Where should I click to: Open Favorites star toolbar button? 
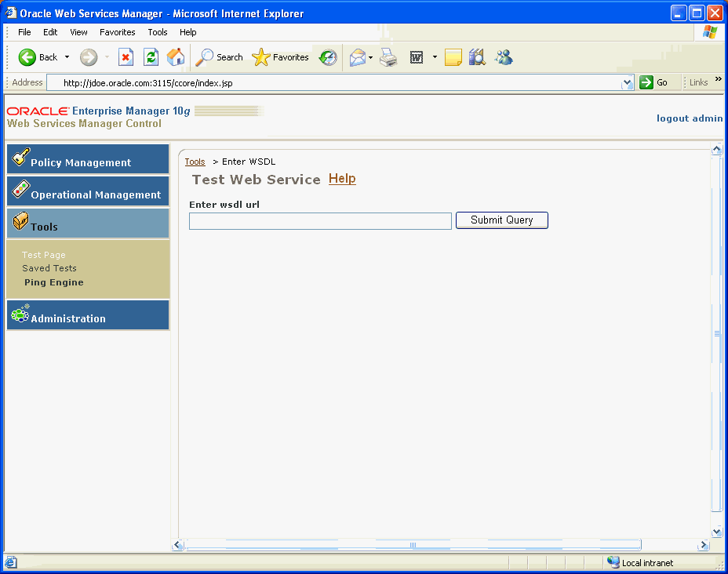pyautogui.click(x=280, y=57)
